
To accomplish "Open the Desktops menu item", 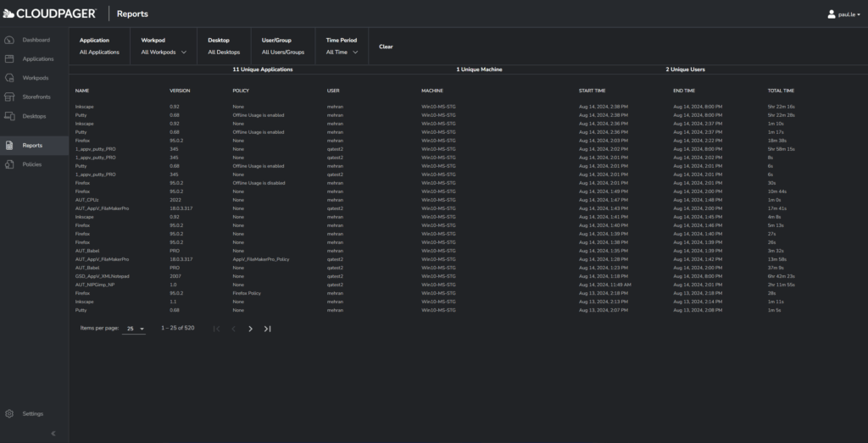I will tap(34, 116).
